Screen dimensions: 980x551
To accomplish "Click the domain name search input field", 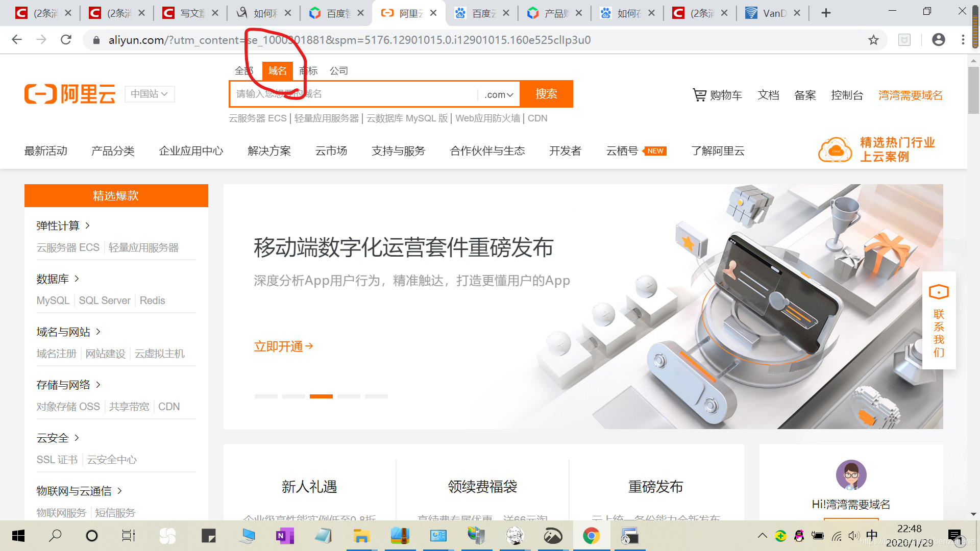I will coord(357,94).
